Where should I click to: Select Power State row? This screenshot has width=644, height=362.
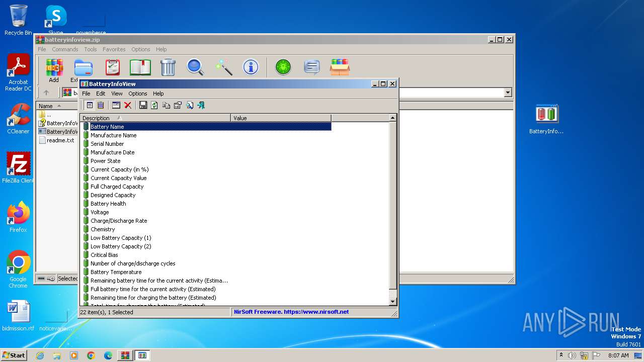pyautogui.click(x=105, y=161)
